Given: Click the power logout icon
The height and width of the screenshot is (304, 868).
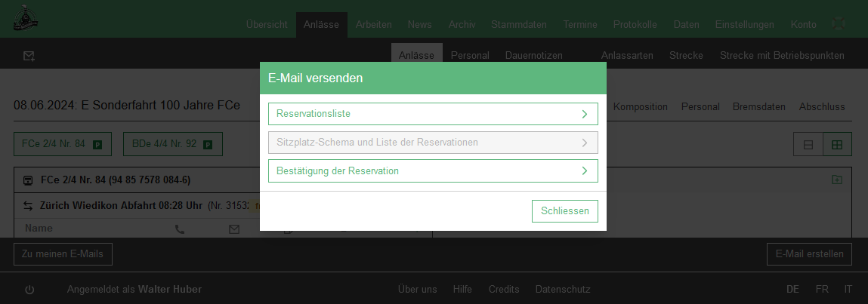Looking at the screenshot, I should click(x=30, y=290).
